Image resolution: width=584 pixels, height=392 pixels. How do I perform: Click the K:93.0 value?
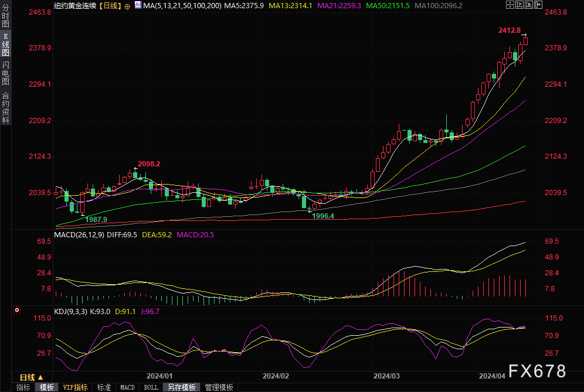[100, 312]
